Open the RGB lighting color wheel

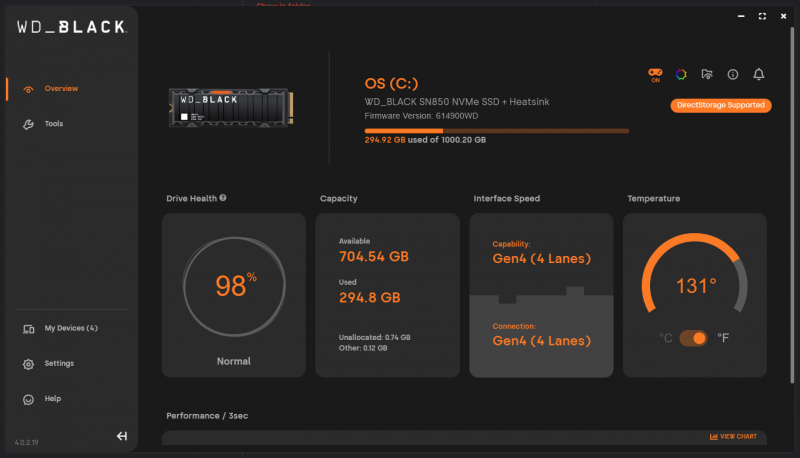681,74
